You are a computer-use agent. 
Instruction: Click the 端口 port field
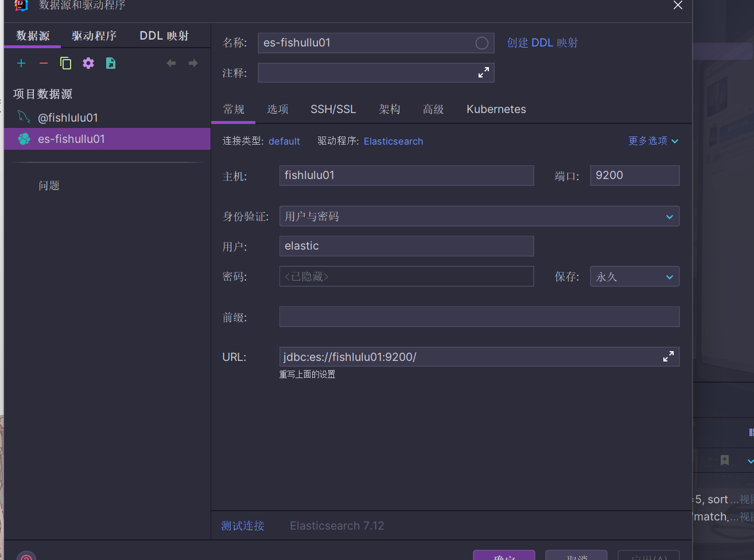click(x=635, y=176)
